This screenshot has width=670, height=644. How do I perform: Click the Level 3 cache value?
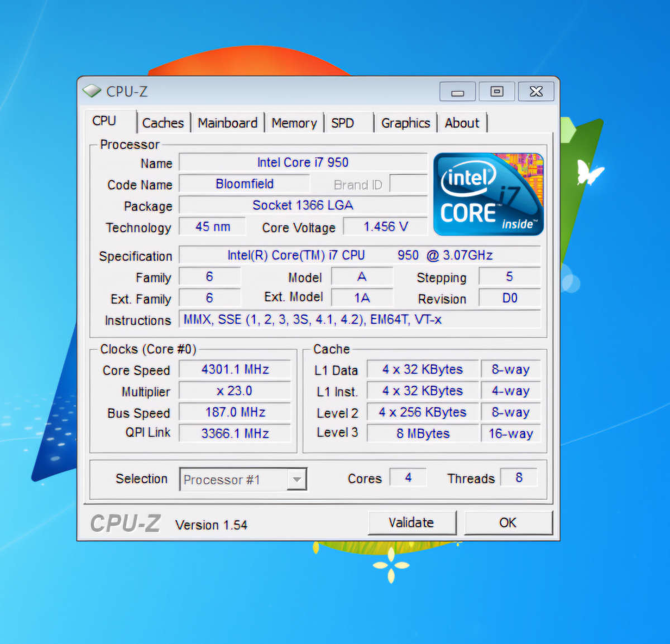(x=422, y=433)
